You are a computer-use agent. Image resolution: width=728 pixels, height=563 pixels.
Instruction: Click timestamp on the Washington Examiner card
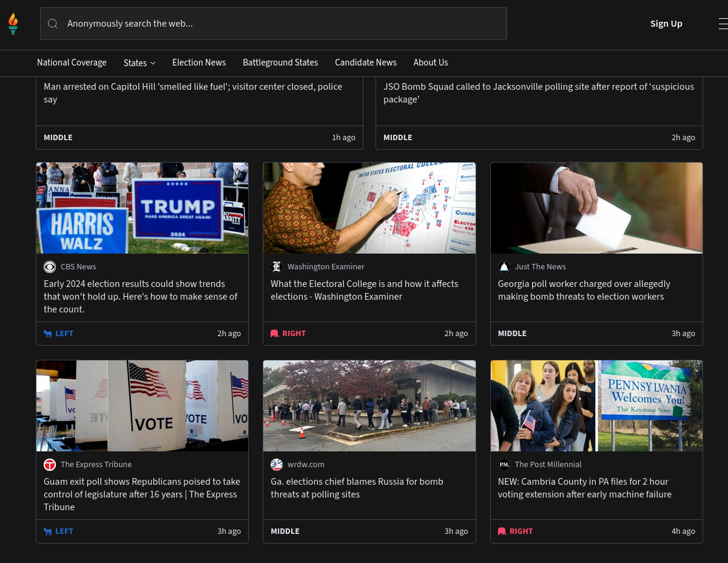click(x=456, y=334)
